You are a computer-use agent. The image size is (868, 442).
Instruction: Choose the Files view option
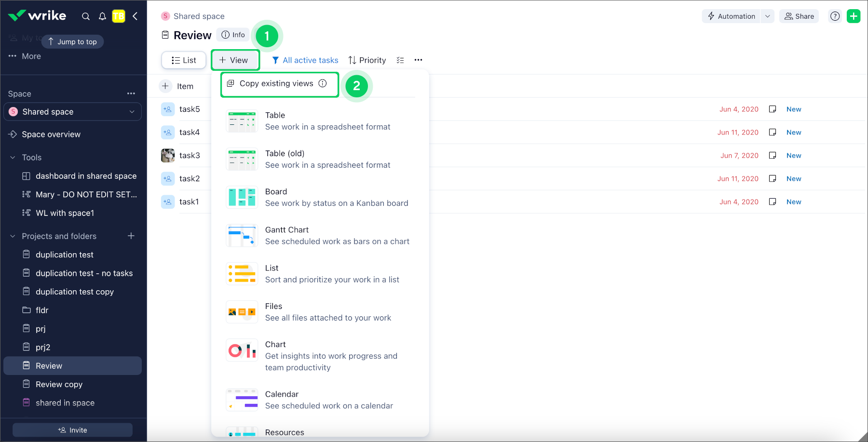coord(320,312)
